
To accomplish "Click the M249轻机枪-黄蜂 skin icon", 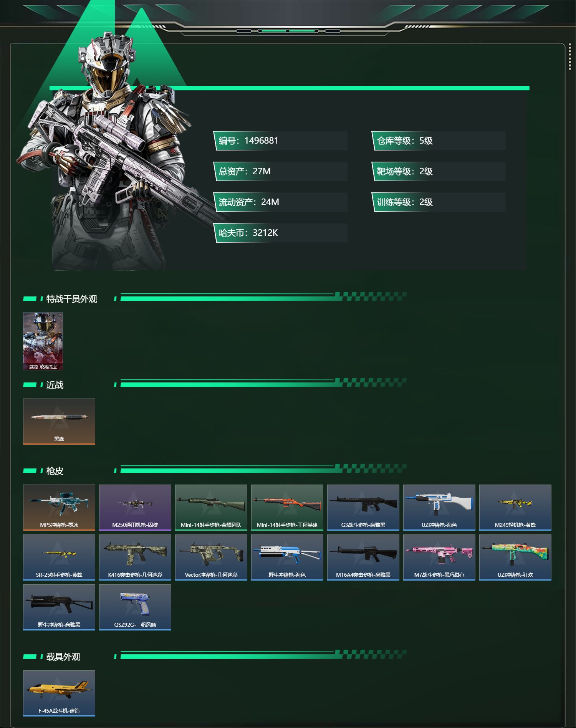I will pyautogui.click(x=515, y=507).
